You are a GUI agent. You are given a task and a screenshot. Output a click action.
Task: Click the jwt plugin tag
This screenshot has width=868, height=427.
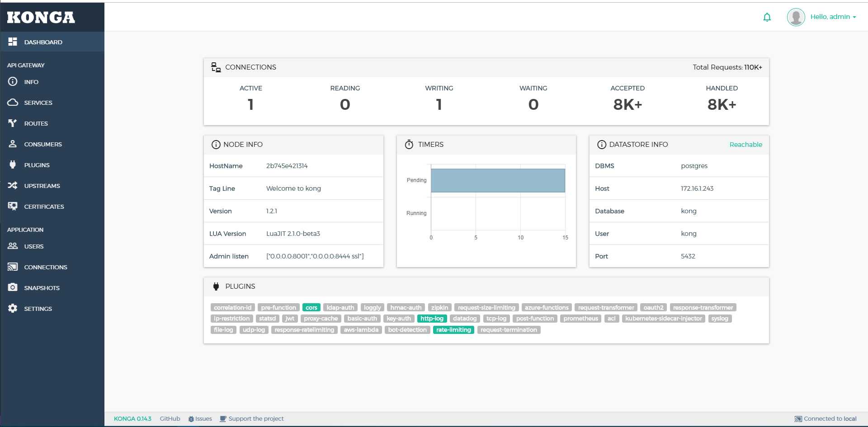[x=290, y=319]
